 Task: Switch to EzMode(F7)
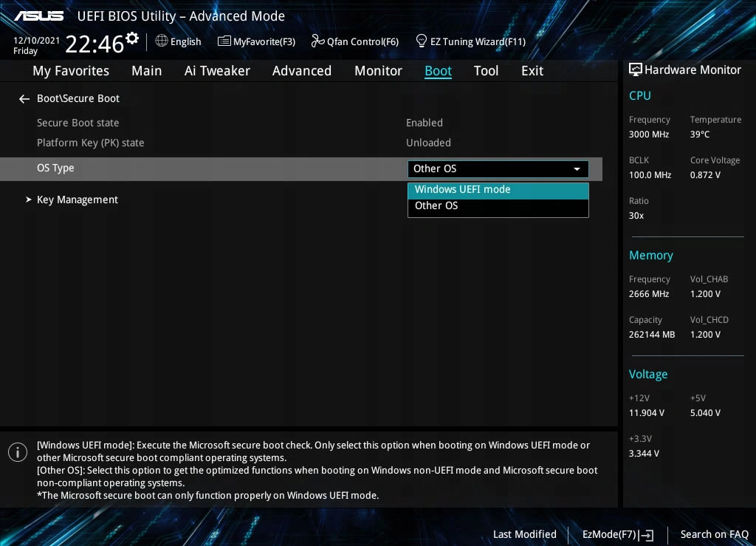point(618,534)
